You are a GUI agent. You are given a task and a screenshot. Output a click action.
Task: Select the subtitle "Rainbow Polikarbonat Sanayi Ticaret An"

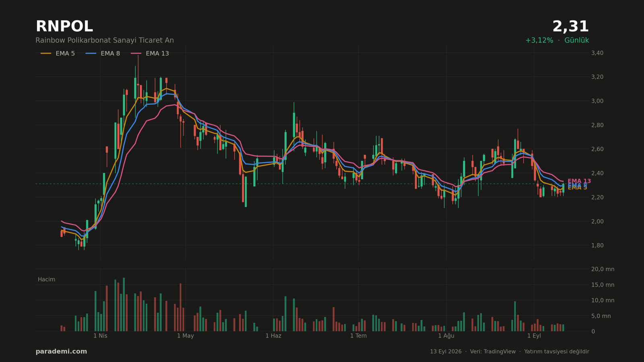click(105, 40)
